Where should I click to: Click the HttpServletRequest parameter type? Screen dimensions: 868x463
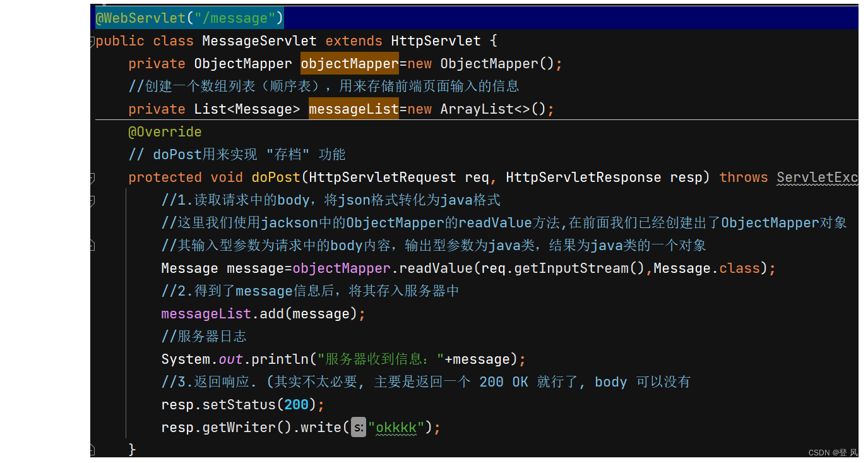[383, 177]
